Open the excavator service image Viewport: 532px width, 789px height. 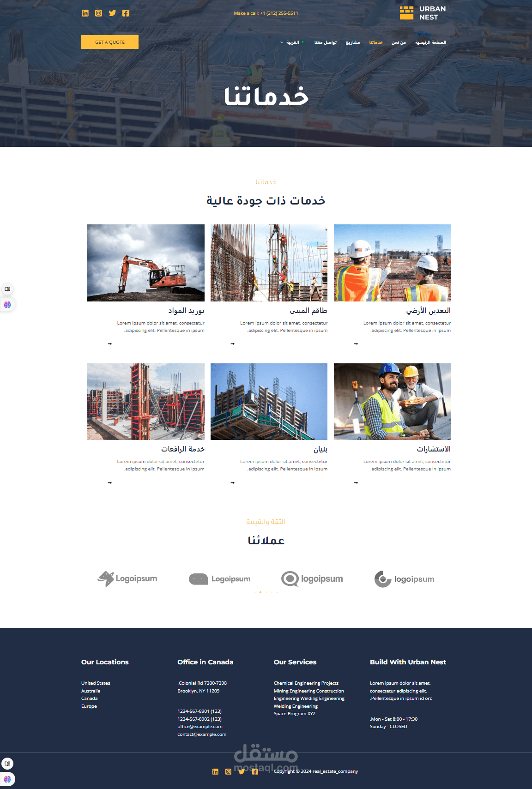coord(146,263)
